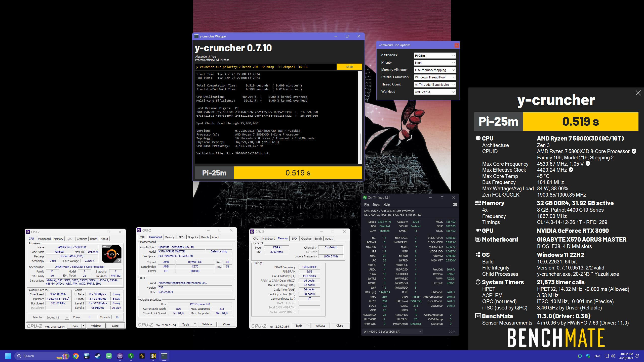The width and height of the screenshot is (644, 362).
Task: Switch to CPU-Z via its purple taskbar icon
Action: pyautogui.click(x=120, y=356)
